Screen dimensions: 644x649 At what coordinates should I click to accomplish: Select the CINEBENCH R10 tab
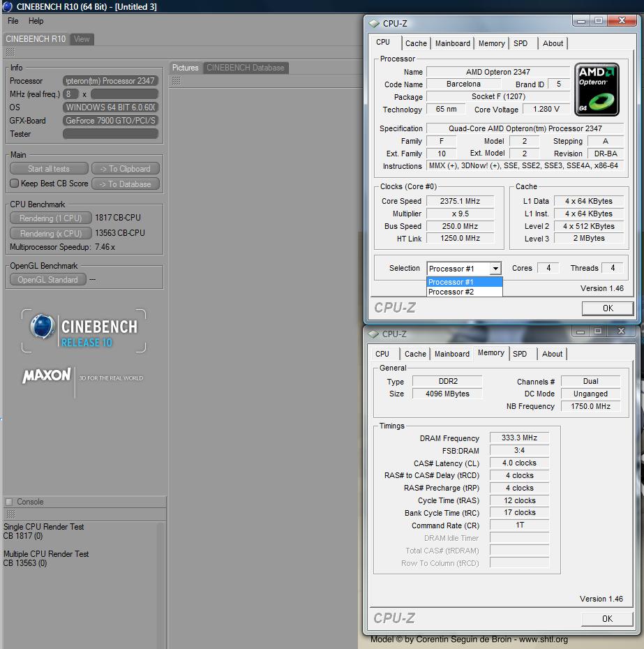click(x=36, y=39)
